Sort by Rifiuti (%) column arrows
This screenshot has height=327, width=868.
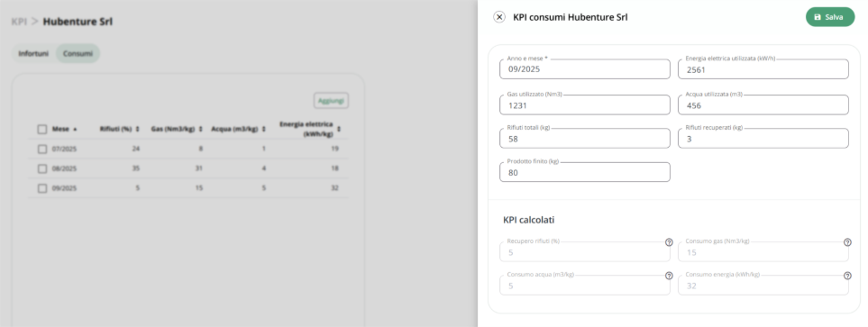point(137,129)
